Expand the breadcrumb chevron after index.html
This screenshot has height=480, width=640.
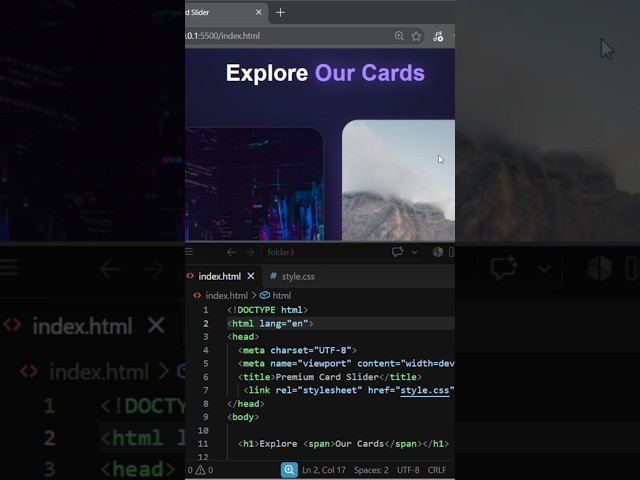point(254,295)
